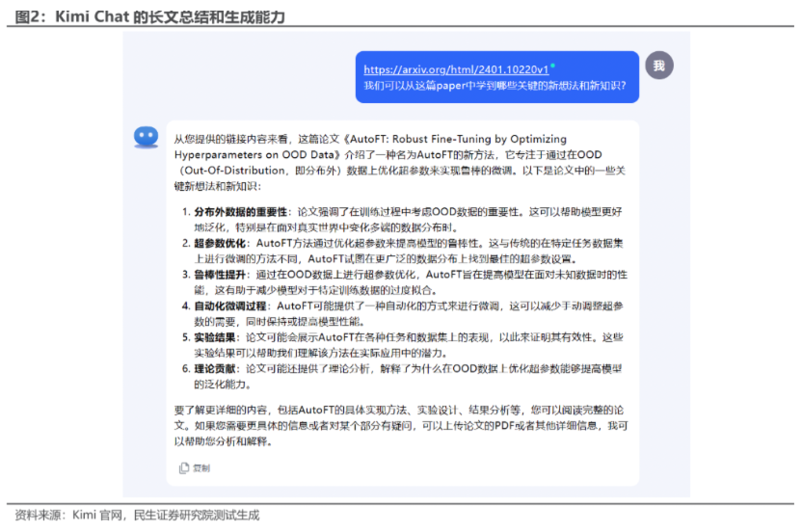
Task: Click the figure title 图2: Kimi Chat 的长文总结和生成能力
Action: click(149, 17)
